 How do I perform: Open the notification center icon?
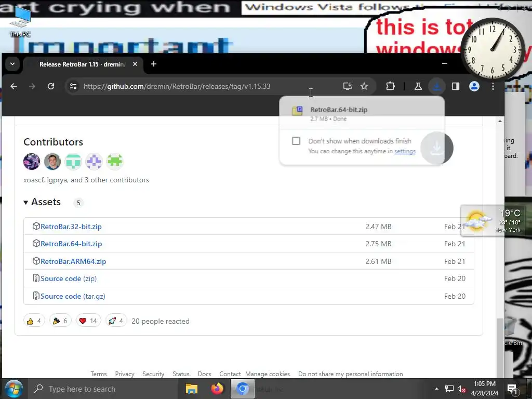point(512,389)
